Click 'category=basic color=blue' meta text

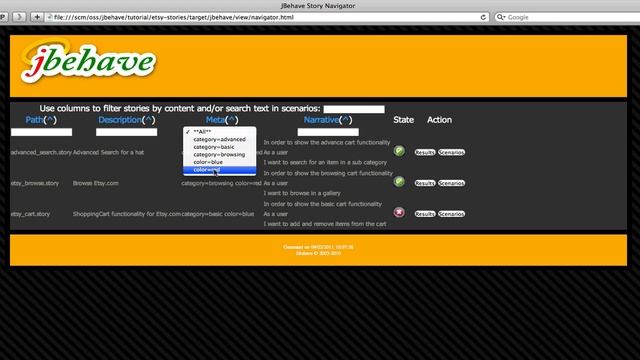tap(218, 214)
